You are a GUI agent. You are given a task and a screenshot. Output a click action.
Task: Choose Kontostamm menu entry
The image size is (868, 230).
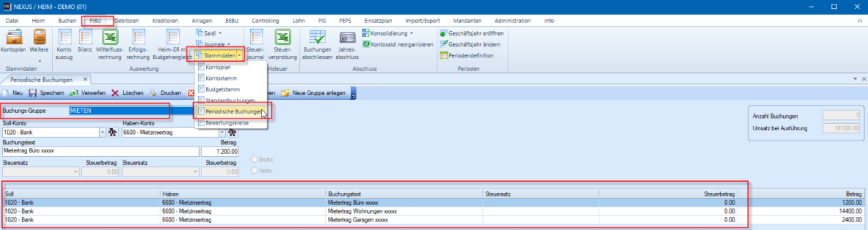[x=232, y=78]
